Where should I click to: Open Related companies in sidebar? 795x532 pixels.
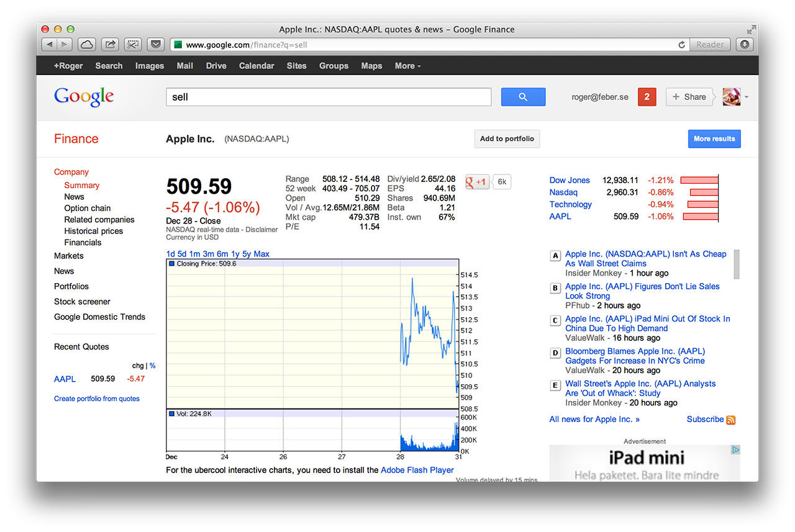(99, 220)
